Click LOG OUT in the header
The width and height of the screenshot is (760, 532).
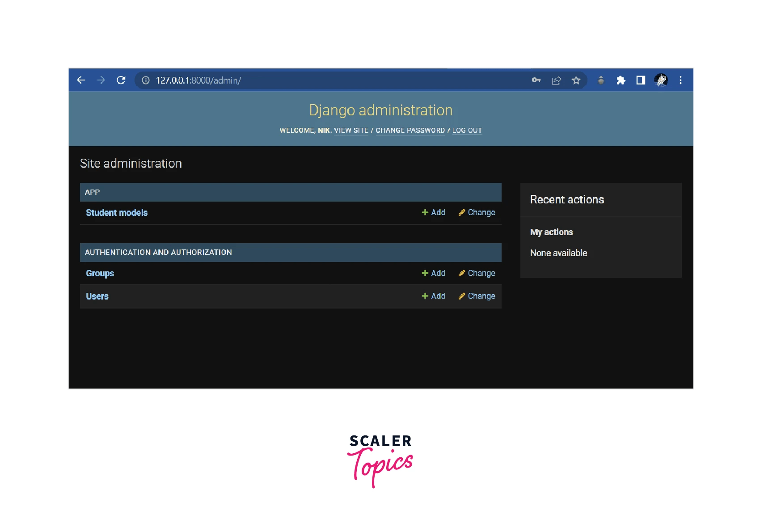pos(467,130)
